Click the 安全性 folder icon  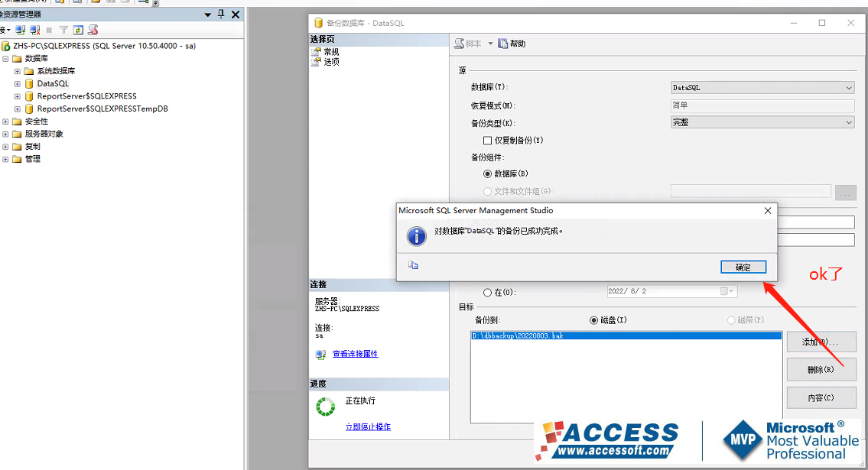pos(17,122)
